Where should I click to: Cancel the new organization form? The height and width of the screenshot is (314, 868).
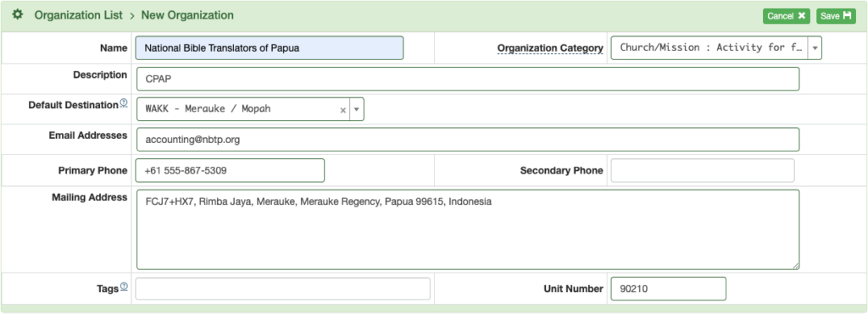pyautogui.click(x=786, y=16)
